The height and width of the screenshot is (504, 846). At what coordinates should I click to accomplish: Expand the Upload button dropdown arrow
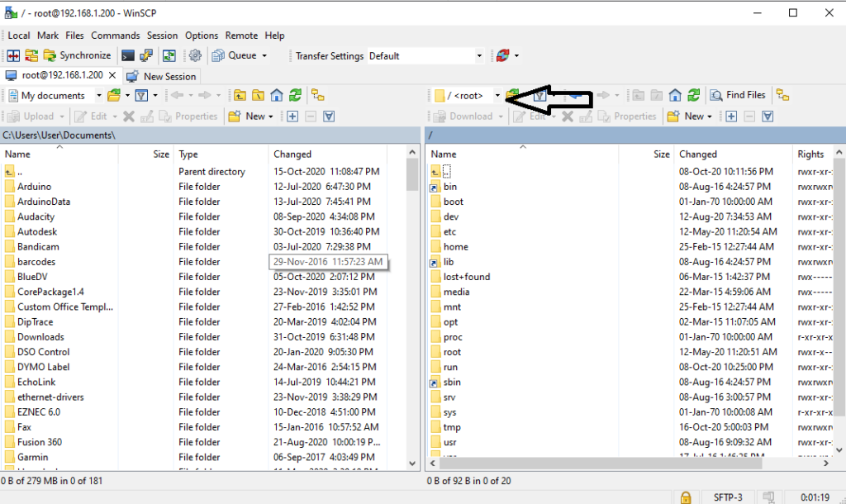pyautogui.click(x=62, y=116)
